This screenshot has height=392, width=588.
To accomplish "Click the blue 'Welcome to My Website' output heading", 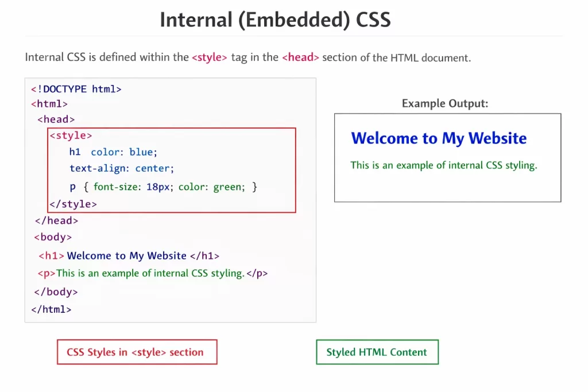I will (x=439, y=138).
